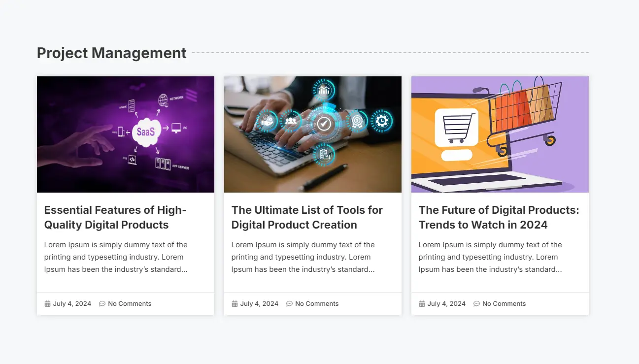
Task: Click the comment bubble icon on the middle card
Action: [289, 304]
